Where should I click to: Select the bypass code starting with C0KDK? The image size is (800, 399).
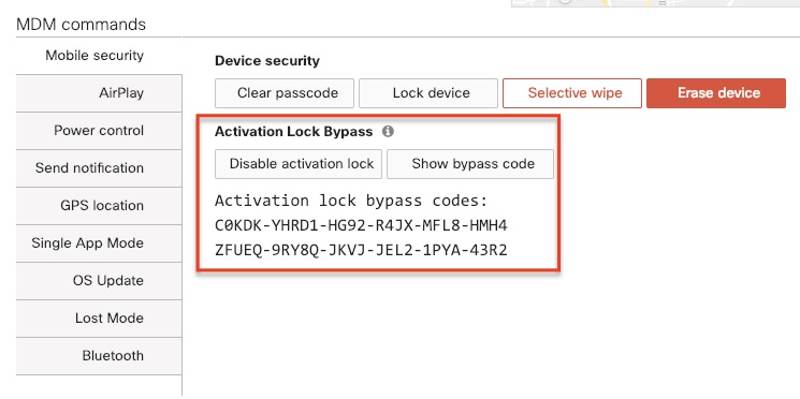pos(361,225)
